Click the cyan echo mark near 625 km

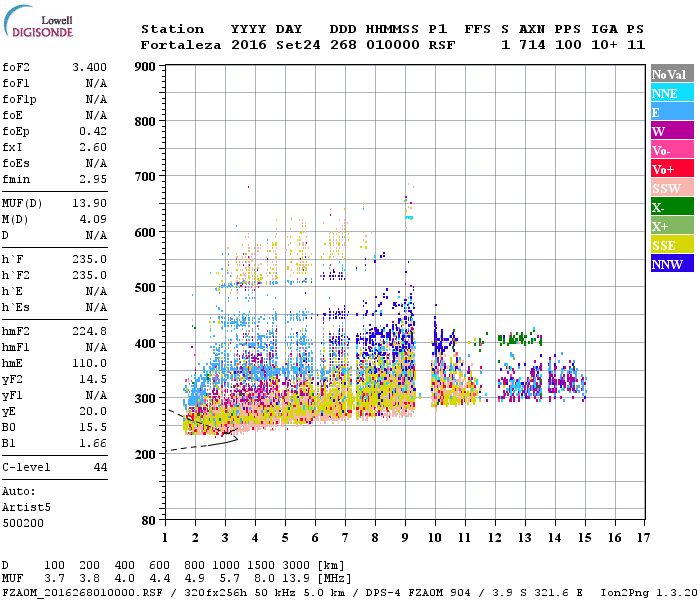click(x=409, y=217)
